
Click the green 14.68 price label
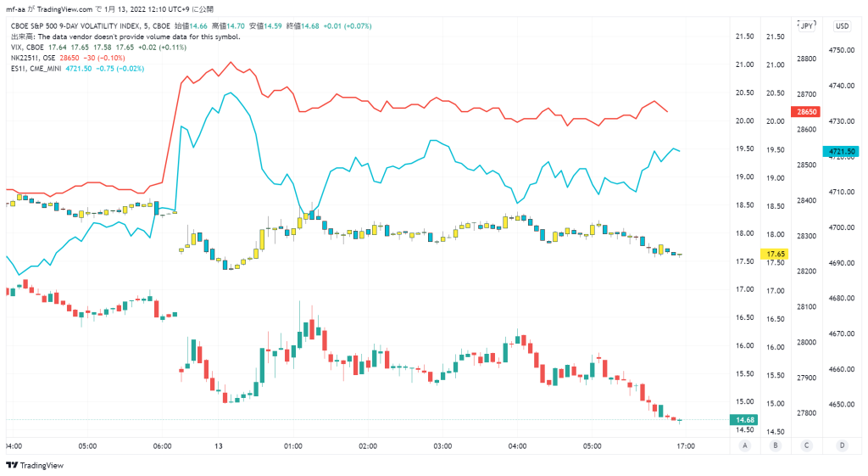coord(744,419)
